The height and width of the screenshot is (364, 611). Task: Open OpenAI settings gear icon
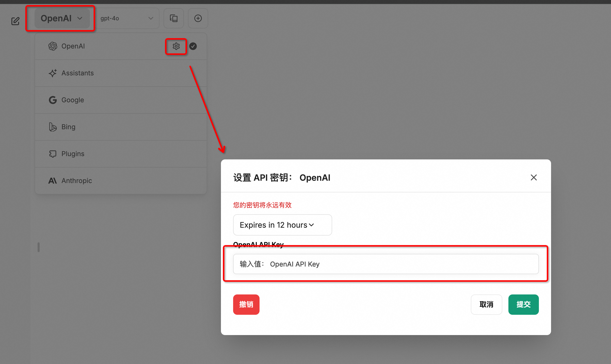coord(176,46)
